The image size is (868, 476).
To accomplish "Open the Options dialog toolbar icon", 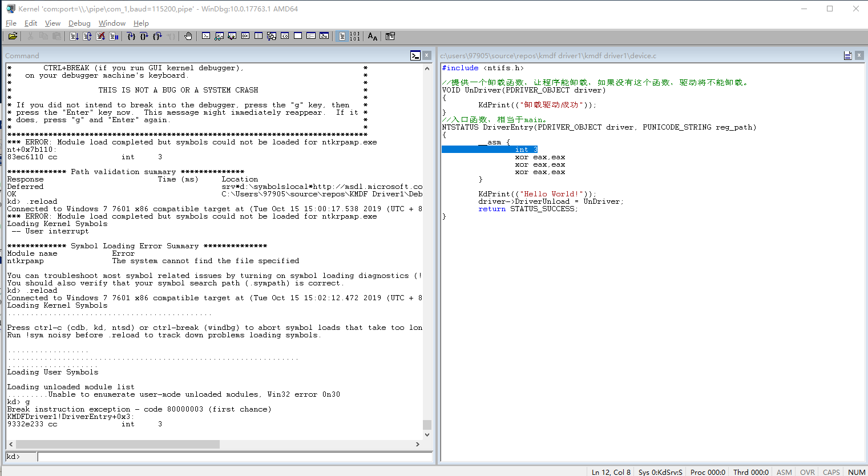I will tap(390, 36).
